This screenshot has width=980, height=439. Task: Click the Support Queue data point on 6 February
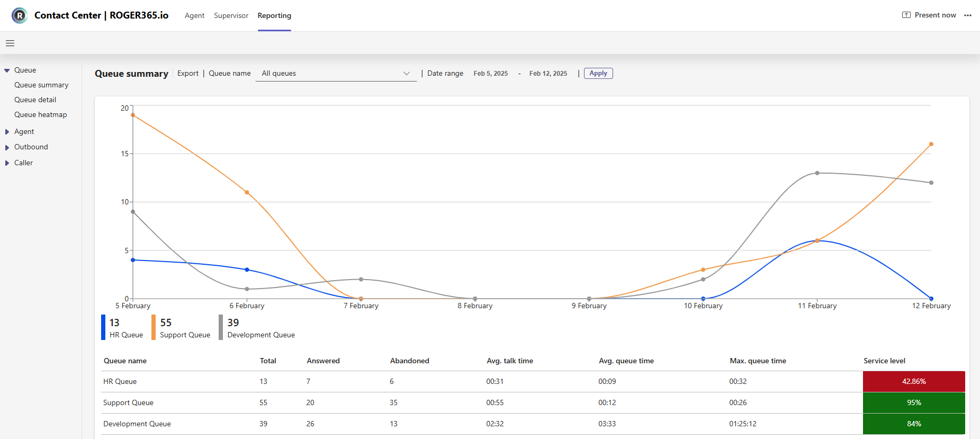[247, 192]
